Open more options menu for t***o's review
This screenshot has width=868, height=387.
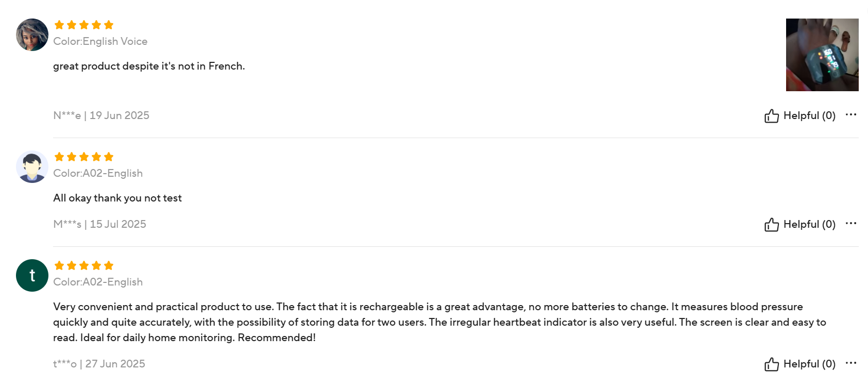850,363
